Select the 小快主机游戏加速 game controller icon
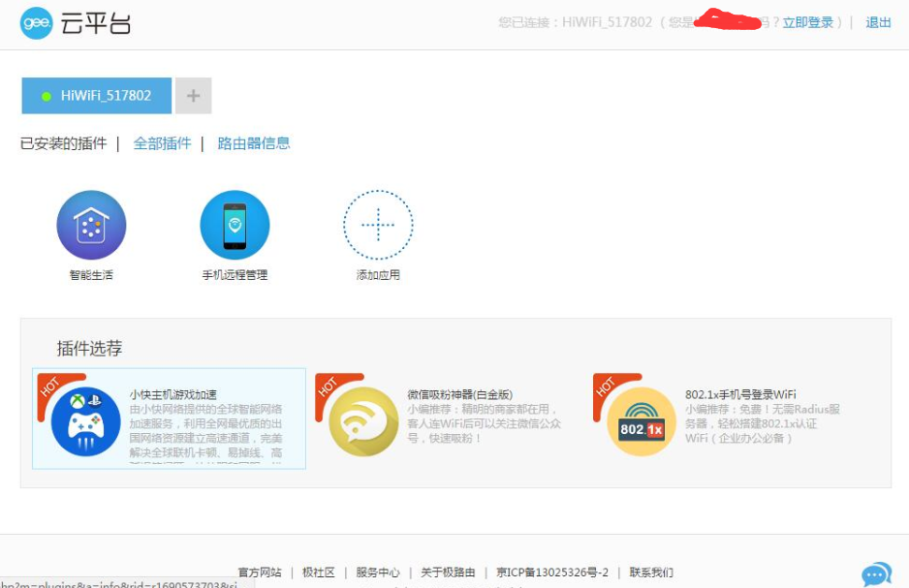Screen dimensions: 909x588 85,421
